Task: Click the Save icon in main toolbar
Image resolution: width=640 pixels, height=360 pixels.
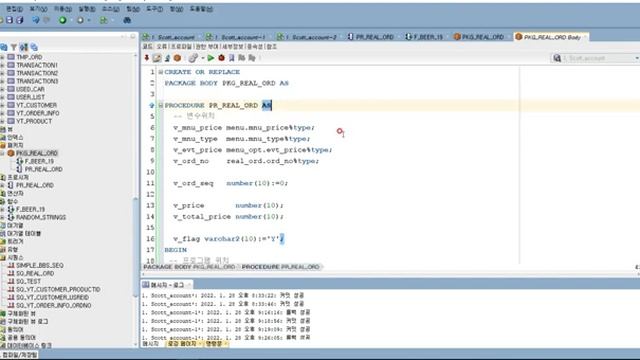Action: click(9, 20)
